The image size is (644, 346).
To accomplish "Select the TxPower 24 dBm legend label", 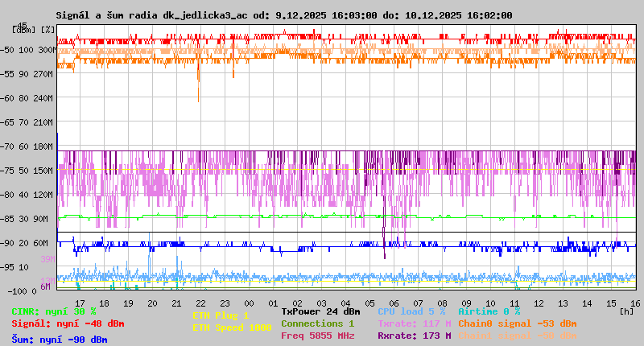I will tap(320, 311).
